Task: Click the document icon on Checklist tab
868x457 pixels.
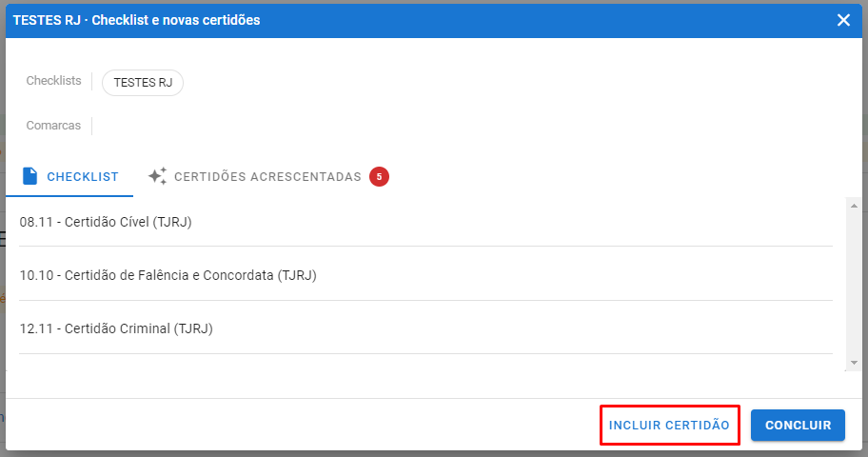Action: coord(30,176)
